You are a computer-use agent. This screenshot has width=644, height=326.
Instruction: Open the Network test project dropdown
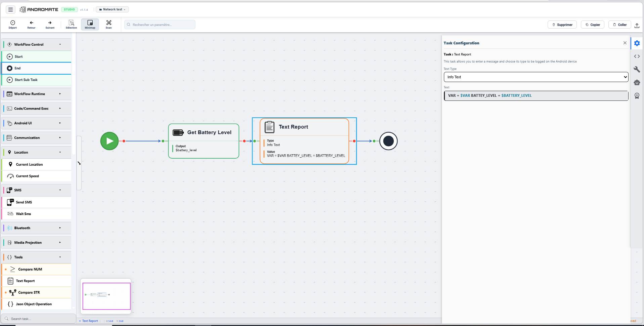tap(112, 9)
